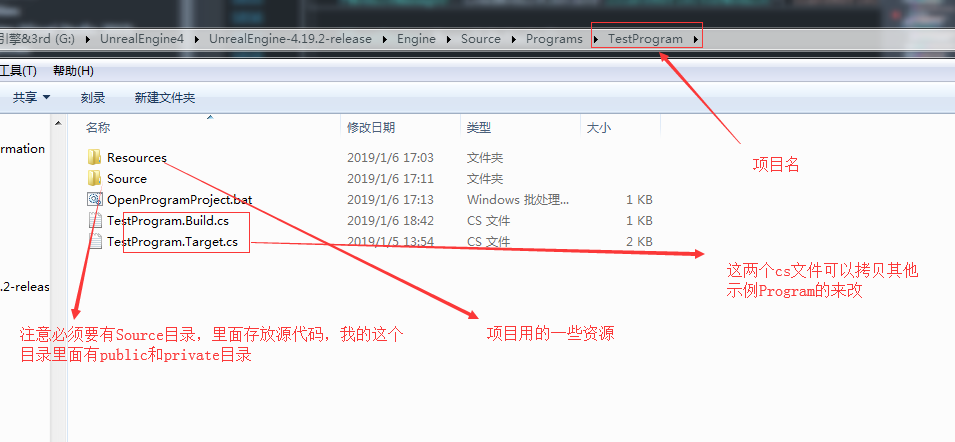Click the 刻录 toolbar button
955x442 pixels.
[93, 97]
